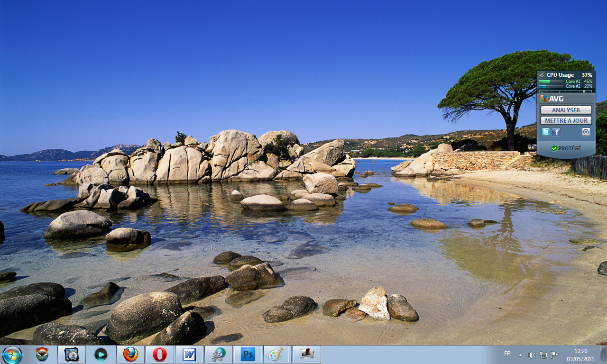Click the AVG speedometer gauge icon

(586, 132)
